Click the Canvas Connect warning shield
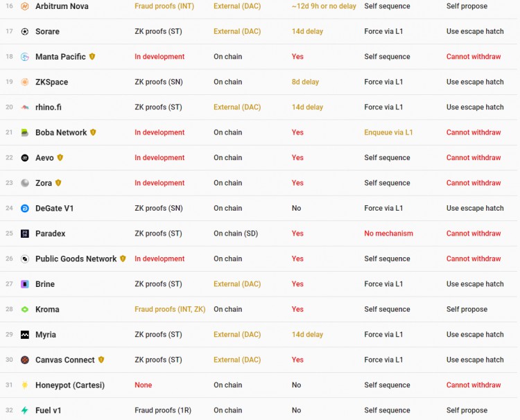Screen dimensions: 520x420 pyautogui.click(x=101, y=360)
